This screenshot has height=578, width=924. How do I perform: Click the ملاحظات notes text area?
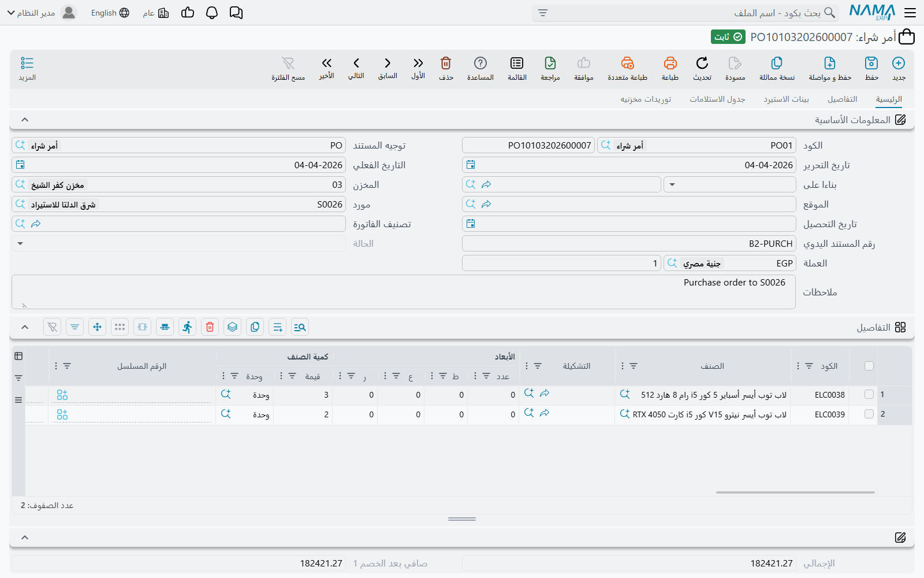pyautogui.click(x=403, y=292)
